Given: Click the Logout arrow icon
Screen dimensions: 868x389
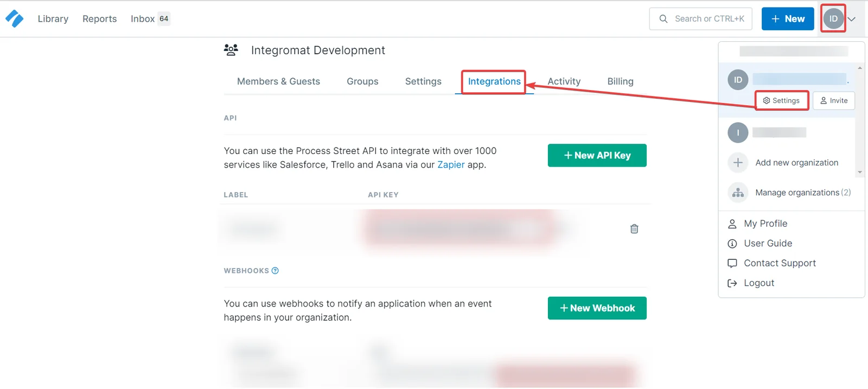Looking at the screenshot, I should click(732, 283).
